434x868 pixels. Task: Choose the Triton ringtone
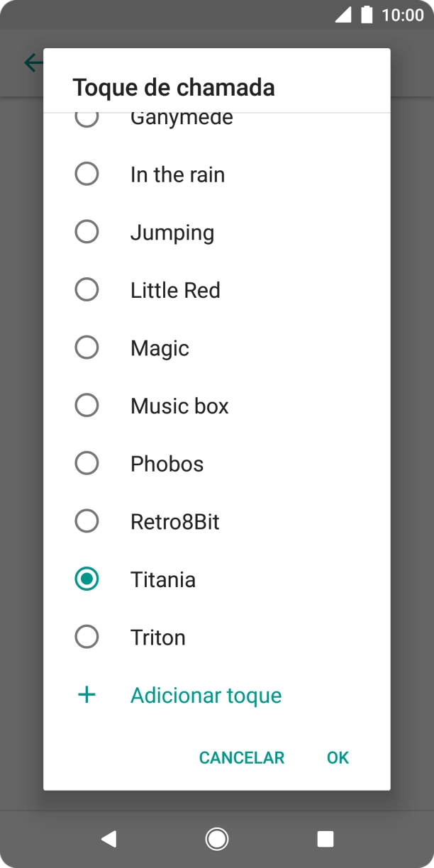click(x=87, y=637)
